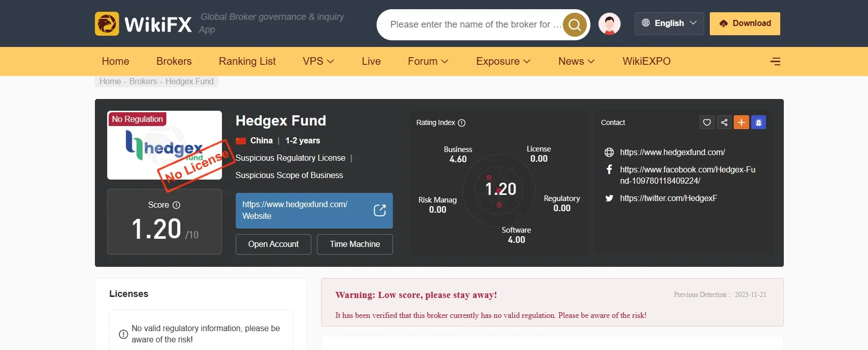Open the Live menu item
The width and height of the screenshot is (868, 350).
coord(371,61)
